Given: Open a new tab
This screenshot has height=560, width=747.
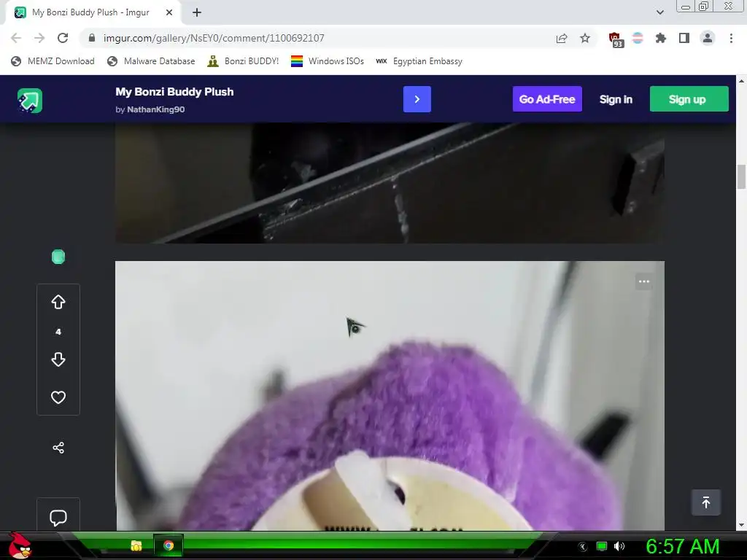Looking at the screenshot, I should 197,12.
